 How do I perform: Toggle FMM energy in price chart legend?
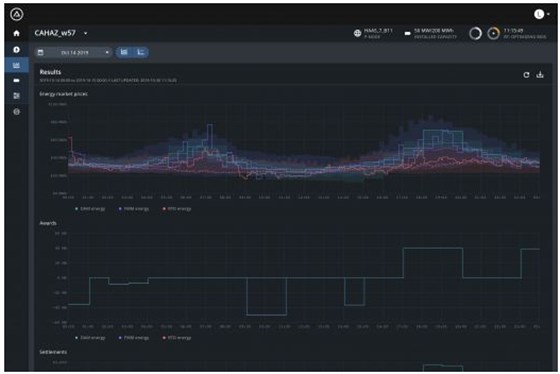134,209
